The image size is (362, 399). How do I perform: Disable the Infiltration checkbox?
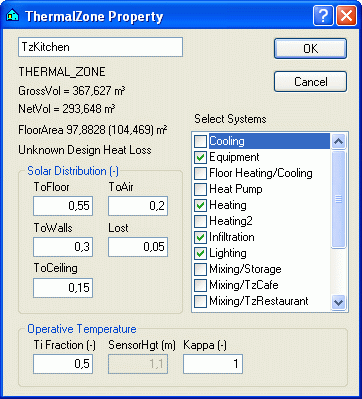coord(200,237)
